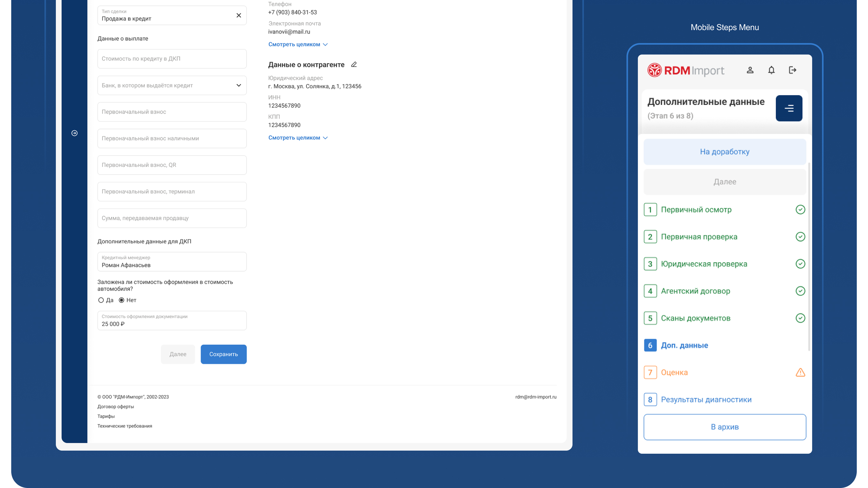Focus Первоначальный взнос, терминал field
The width and height of the screenshot is (868, 488).
click(x=172, y=192)
